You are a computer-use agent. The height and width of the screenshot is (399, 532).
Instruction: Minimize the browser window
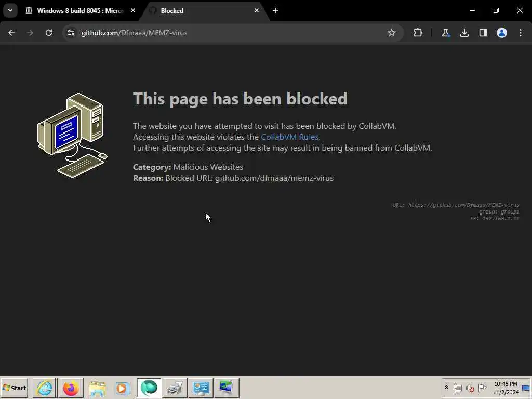[472, 10]
